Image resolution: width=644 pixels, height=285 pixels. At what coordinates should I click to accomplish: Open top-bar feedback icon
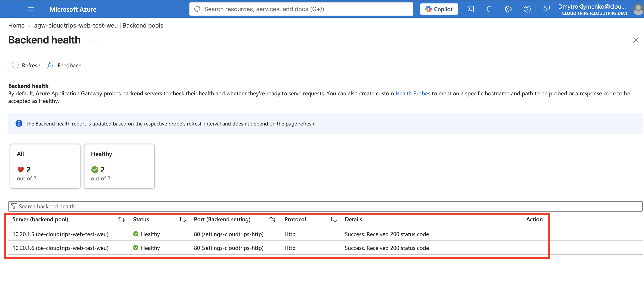[x=546, y=9]
